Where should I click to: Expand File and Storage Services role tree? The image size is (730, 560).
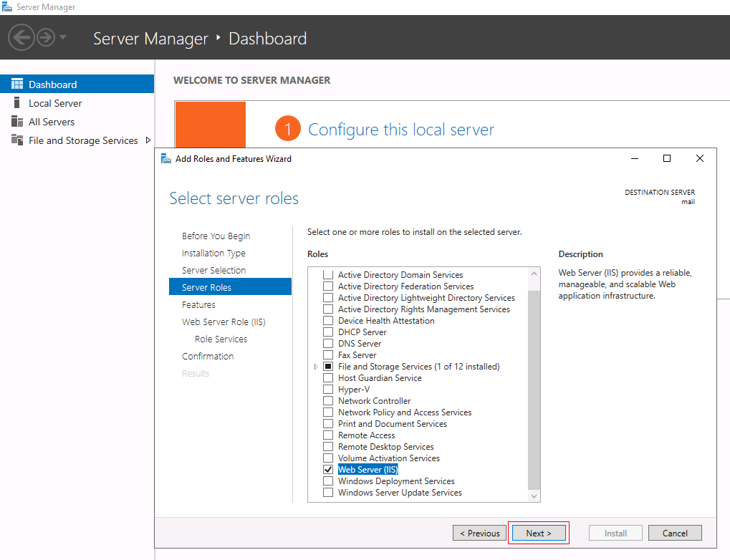(316, 367)
